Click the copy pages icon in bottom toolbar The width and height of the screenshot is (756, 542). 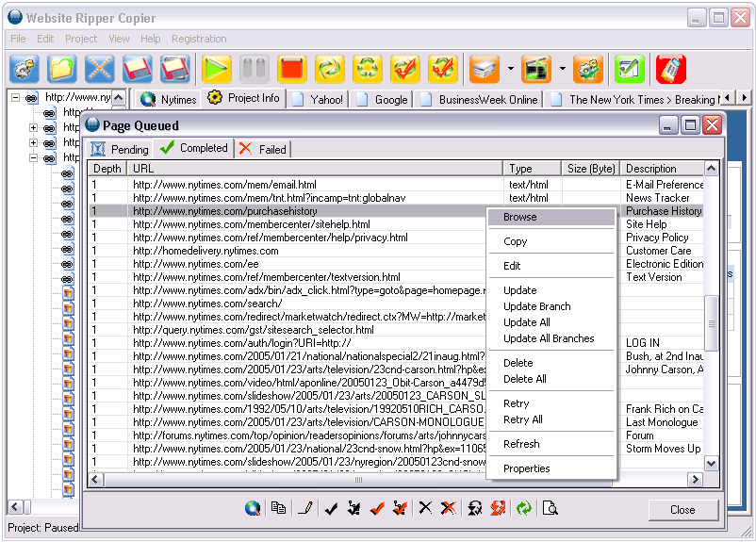click(278, 508)
